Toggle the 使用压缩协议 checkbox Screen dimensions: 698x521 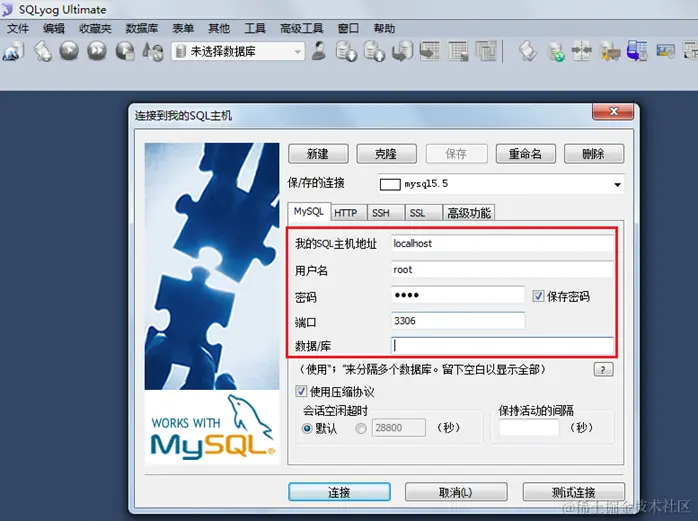(301, 391)
